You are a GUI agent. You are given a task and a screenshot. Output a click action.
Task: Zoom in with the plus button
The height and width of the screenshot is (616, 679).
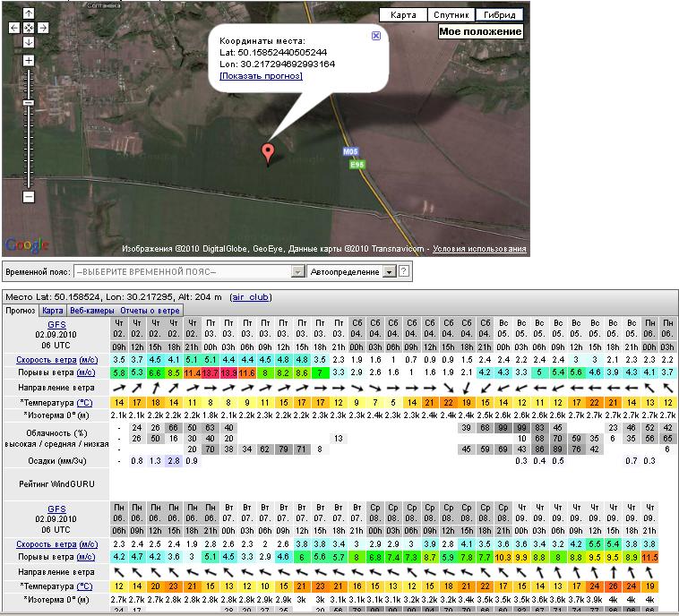pyautogui.click(x=29, y=61)
